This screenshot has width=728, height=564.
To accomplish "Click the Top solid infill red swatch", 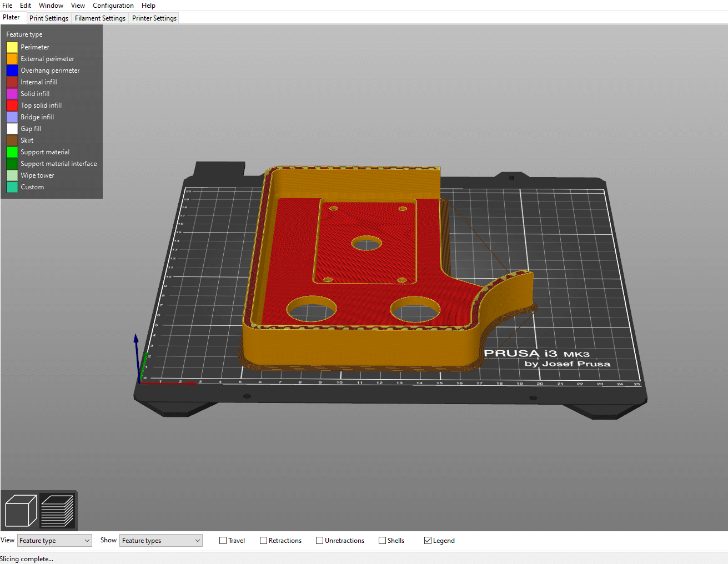I will coord(12,105).
